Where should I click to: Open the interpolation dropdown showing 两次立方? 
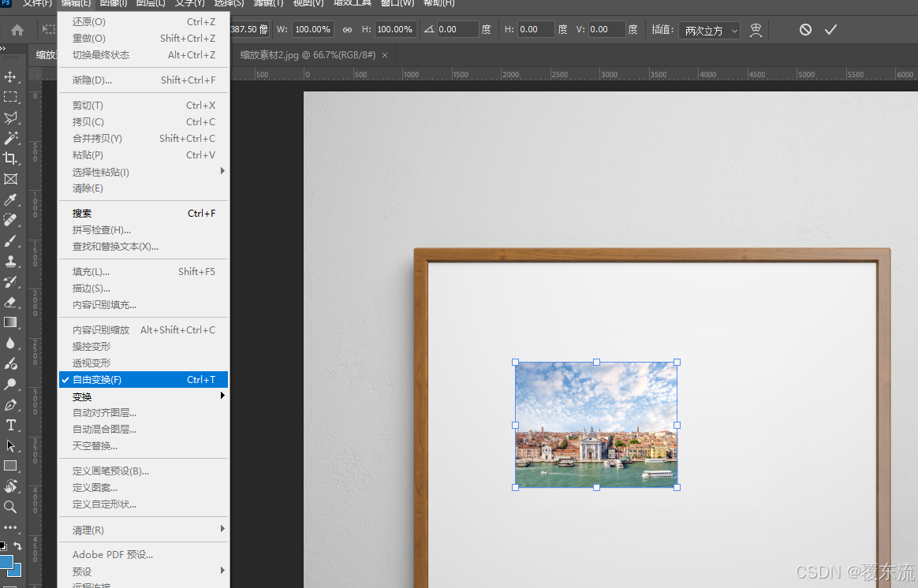709,30
